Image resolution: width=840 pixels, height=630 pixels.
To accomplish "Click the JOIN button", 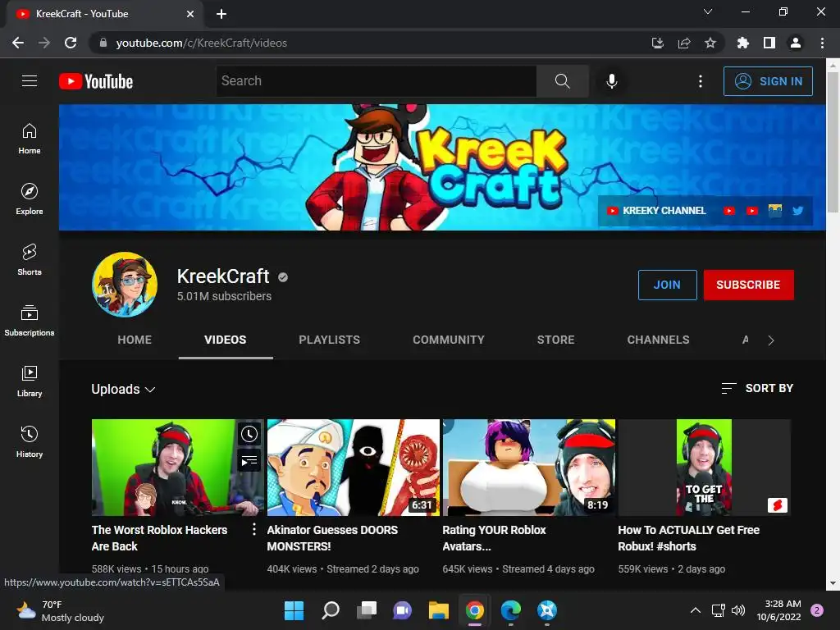I will (x=668, y=285).
